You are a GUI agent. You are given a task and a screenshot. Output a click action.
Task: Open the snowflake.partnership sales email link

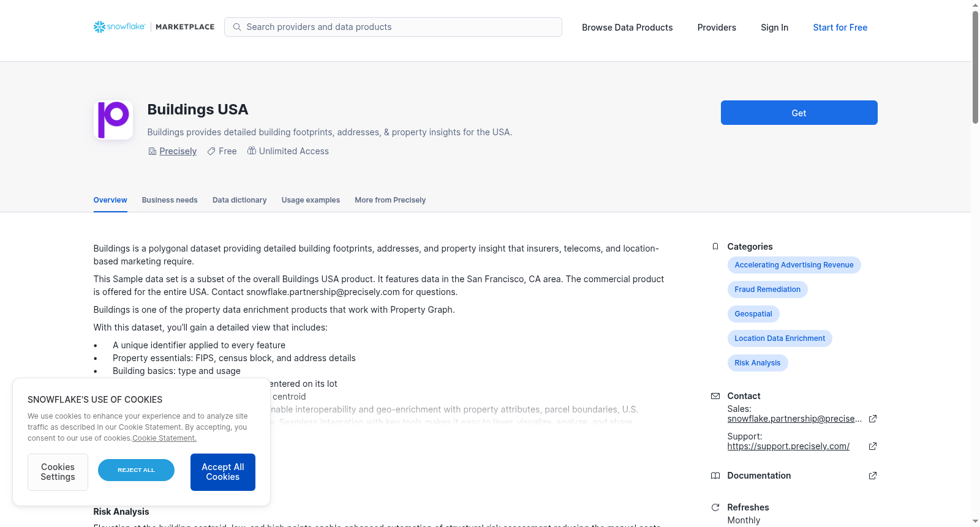pos(794,419)
